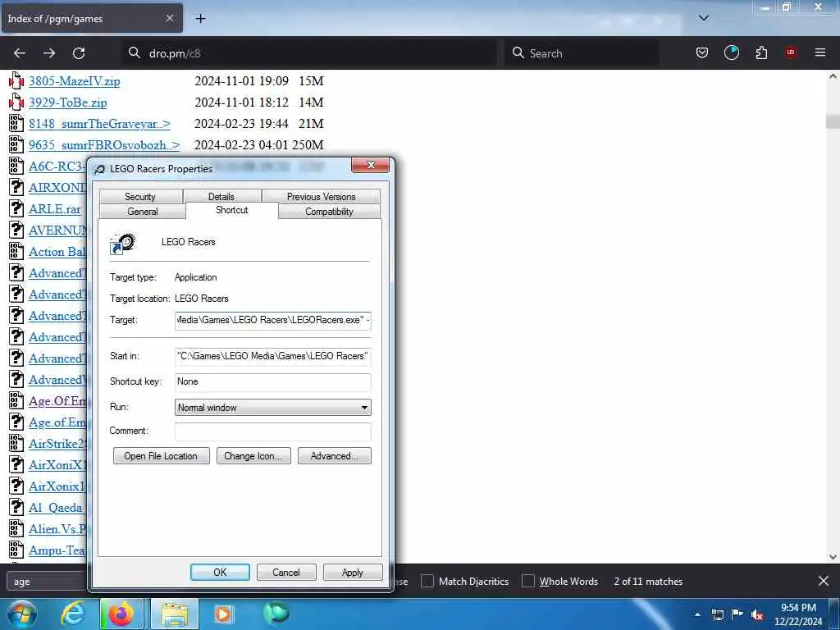Viewport: 840px width, 630px height.
Task: Click the Advanced button
Action: click(x=335, y=456)
